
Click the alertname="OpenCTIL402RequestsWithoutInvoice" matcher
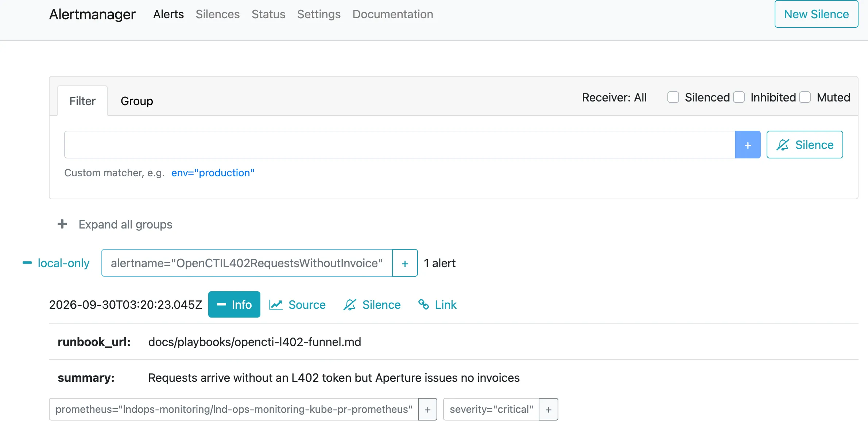pyautogui.click(x=247, y=263)
